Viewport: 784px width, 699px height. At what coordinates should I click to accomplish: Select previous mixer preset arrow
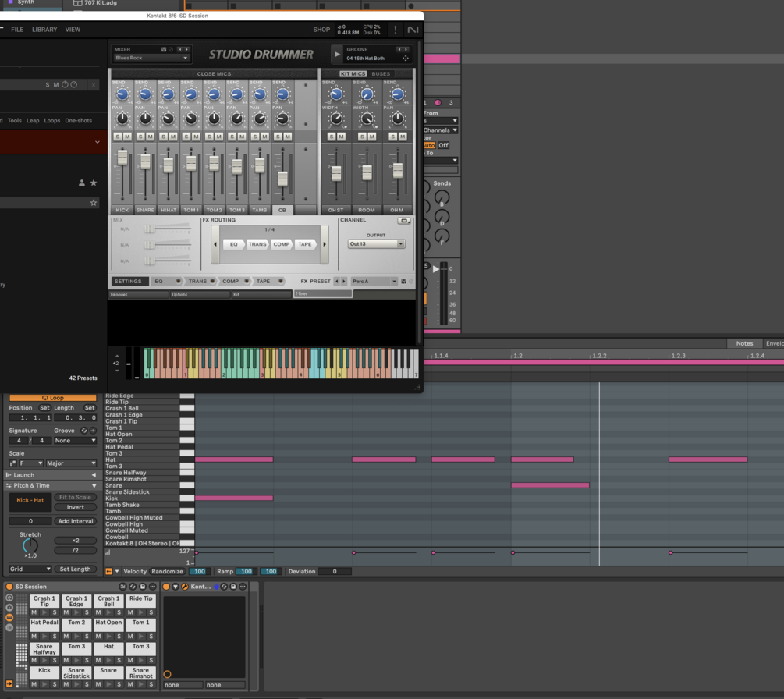(x=180, y=49)
